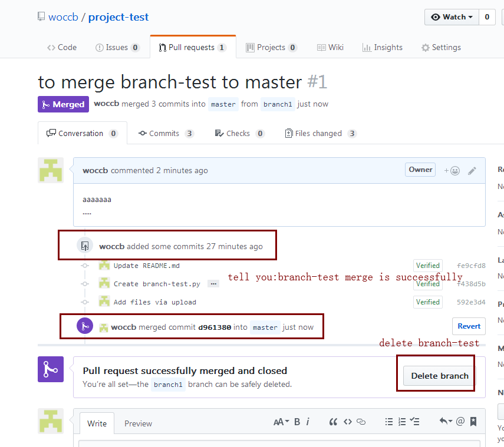This screenshot has width=504, height=447.
Task: Open the repository Settings tab
Action: 441,48
